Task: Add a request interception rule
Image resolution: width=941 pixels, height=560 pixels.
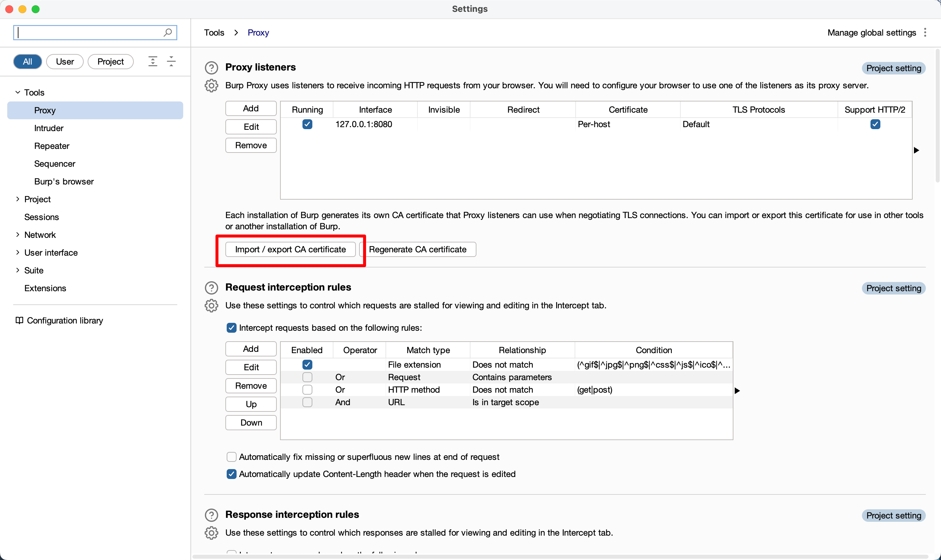Action: [251, 349]
